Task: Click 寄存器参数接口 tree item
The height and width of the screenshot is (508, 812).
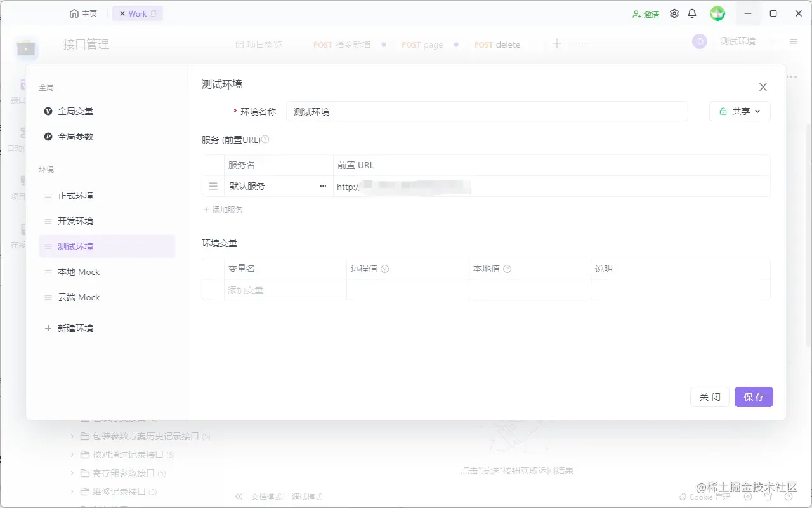Action: tap(124, 473)
